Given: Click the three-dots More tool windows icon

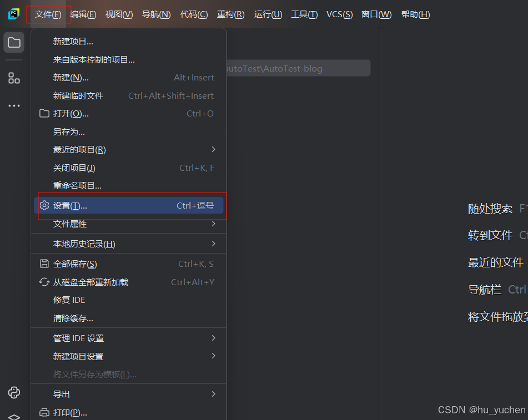Looking at the screenshot, I should (14, 105).
